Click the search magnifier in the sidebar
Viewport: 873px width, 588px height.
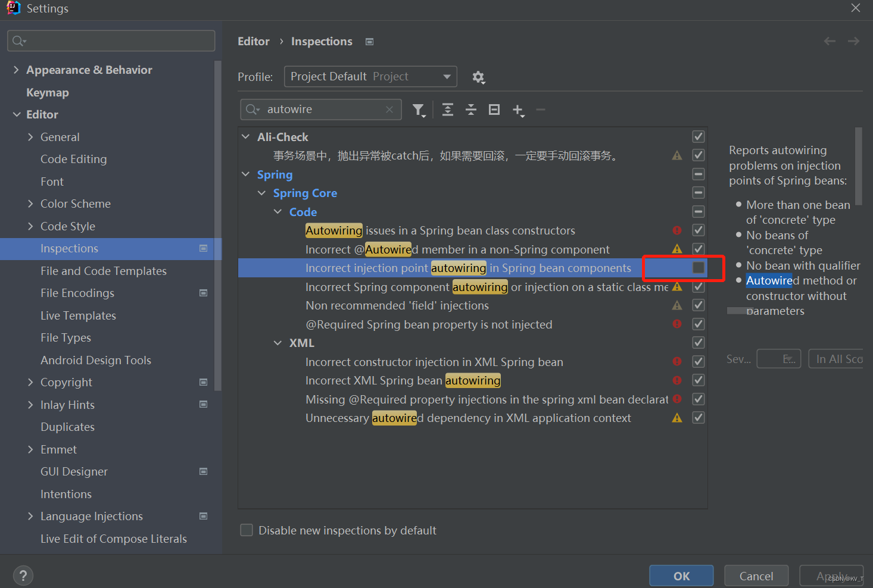(18, 40)
